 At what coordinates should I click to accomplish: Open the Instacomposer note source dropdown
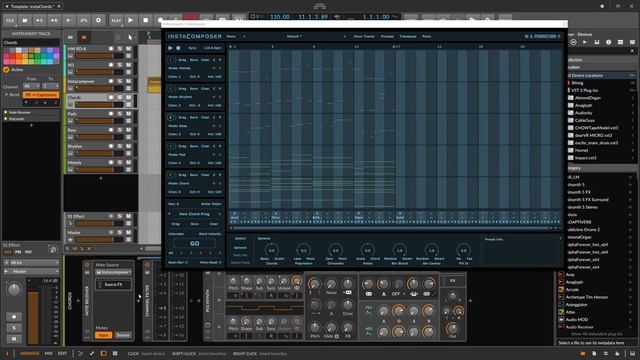[113, 272]
